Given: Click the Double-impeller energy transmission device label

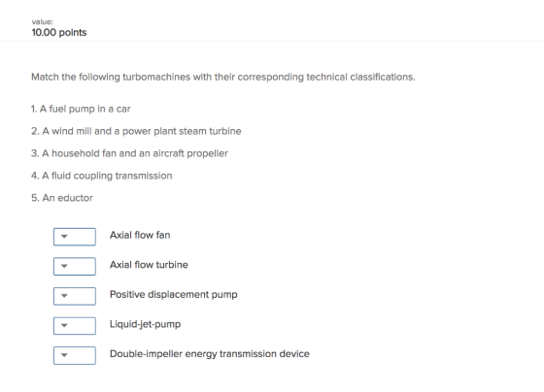Looking at the screenshot, I should pyautogui.click(x=210, y=354).
